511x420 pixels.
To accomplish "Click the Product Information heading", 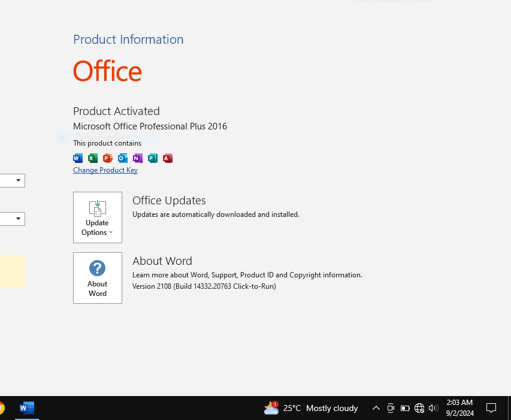I will click(x=128, y=40).
